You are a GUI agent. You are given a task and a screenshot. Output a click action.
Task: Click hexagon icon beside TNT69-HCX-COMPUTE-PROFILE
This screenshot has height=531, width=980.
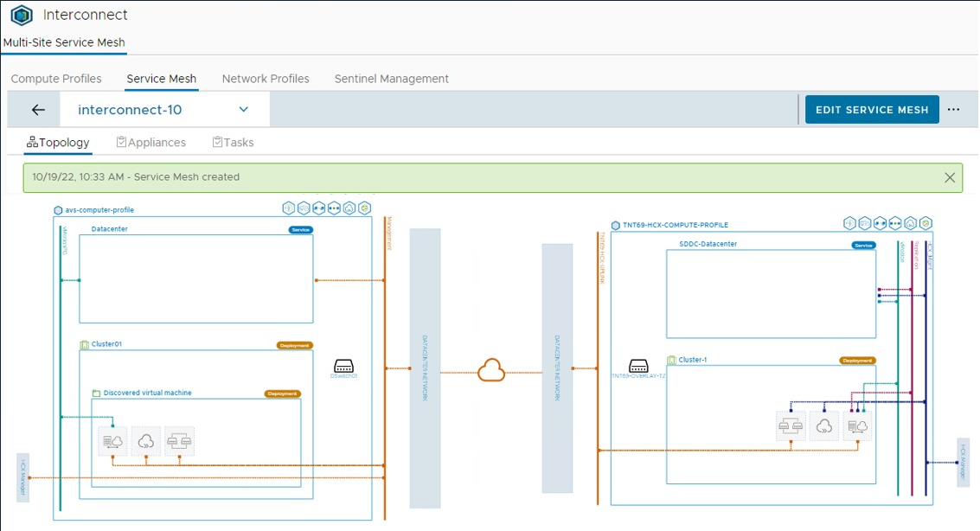[616, 226]
